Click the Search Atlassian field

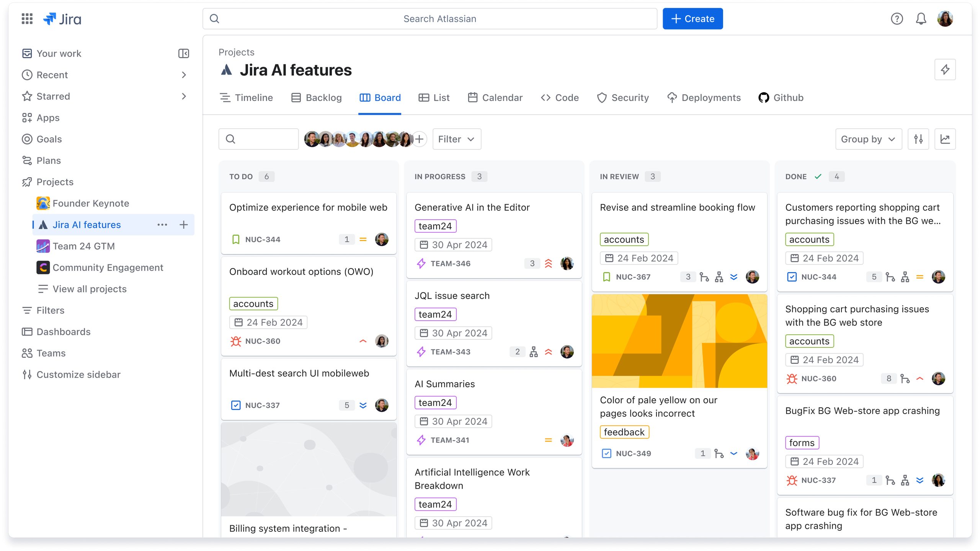click(430, 19)
